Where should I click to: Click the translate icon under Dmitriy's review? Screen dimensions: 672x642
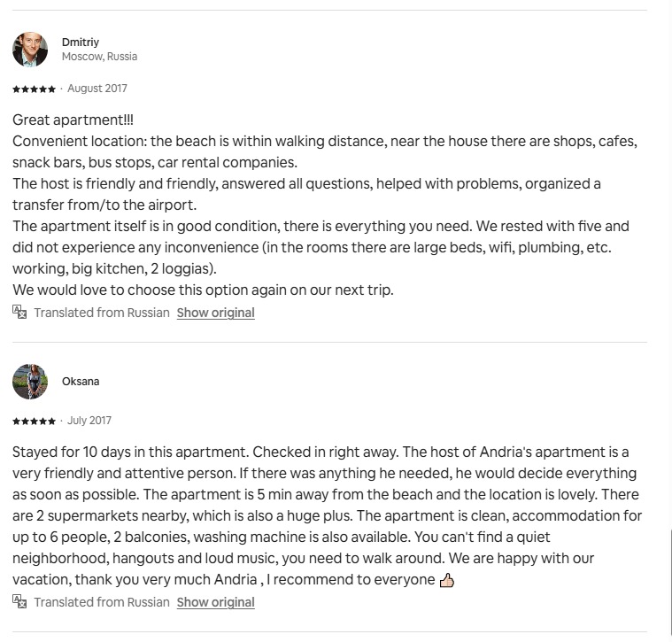coord(19,312)
